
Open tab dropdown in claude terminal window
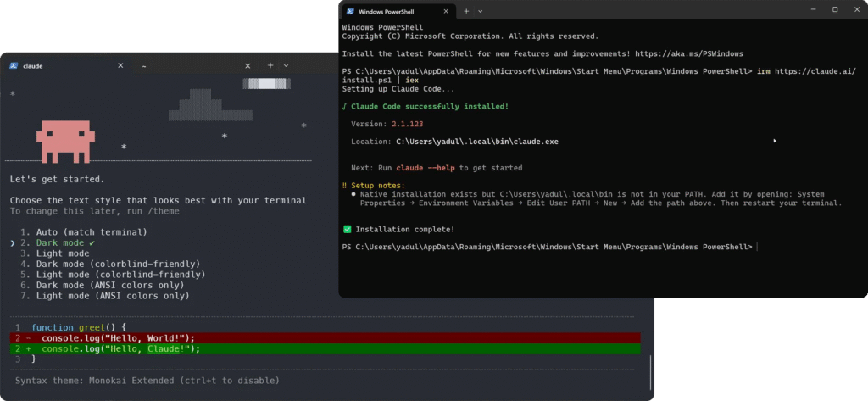(x=287, y=65)
